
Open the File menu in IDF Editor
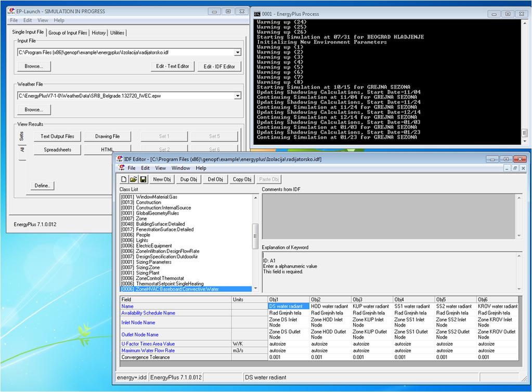coord(131,168)
